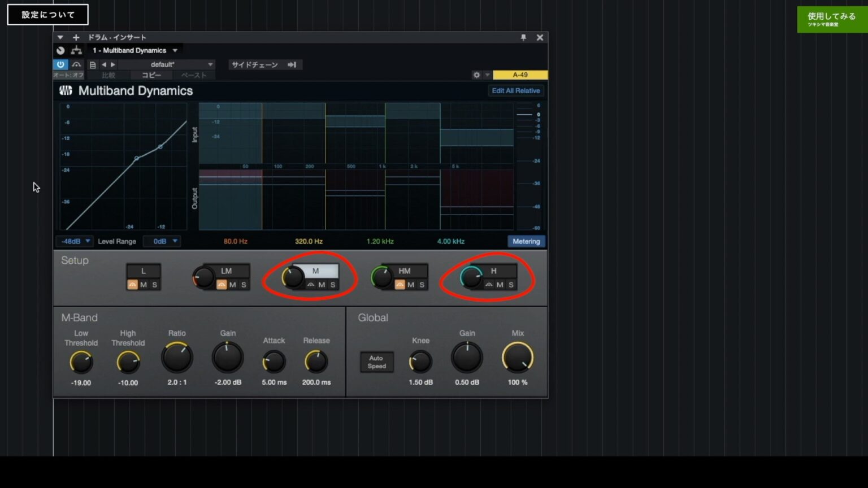Click the next preset arrow icon
Screen dimensions: 868x488
pos(112,64)
